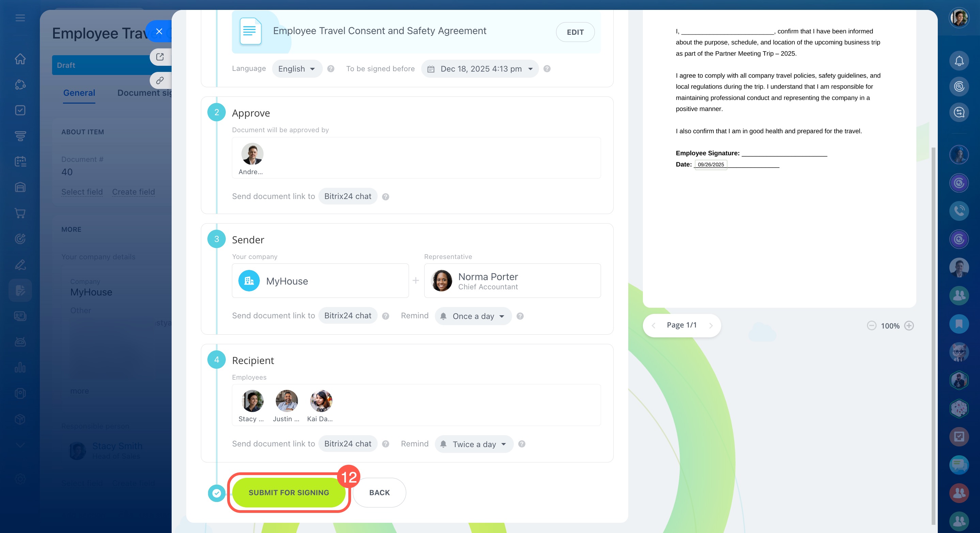Open the Language dropdown set to English
Viewport: 980px width, 533px height.
(297, 69)
